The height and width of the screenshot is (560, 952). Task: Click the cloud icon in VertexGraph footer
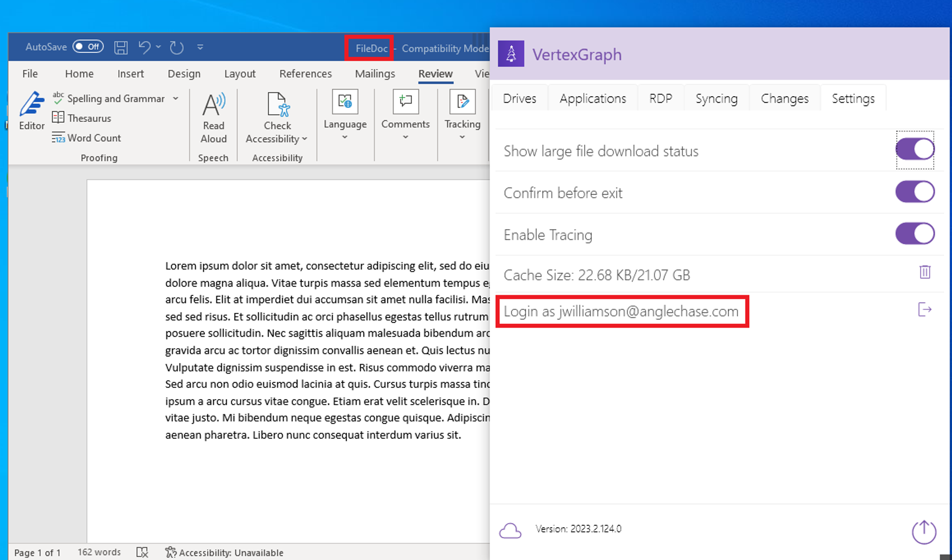(510, 531)
